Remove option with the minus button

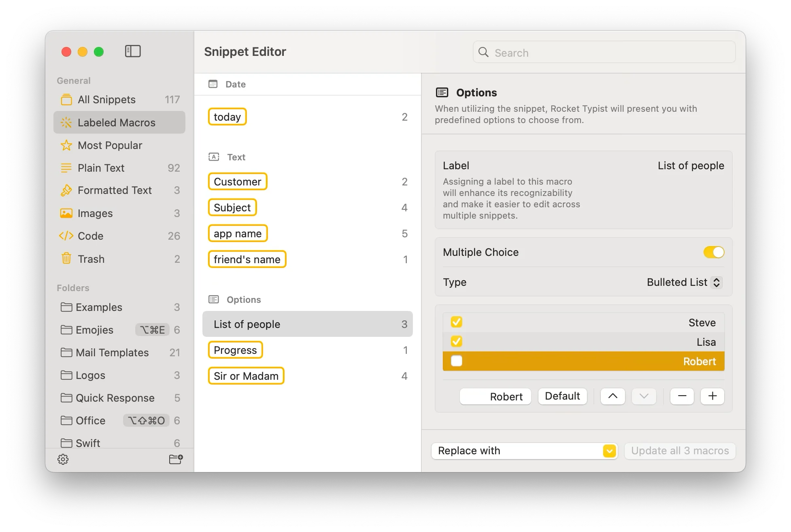[682, 396]
